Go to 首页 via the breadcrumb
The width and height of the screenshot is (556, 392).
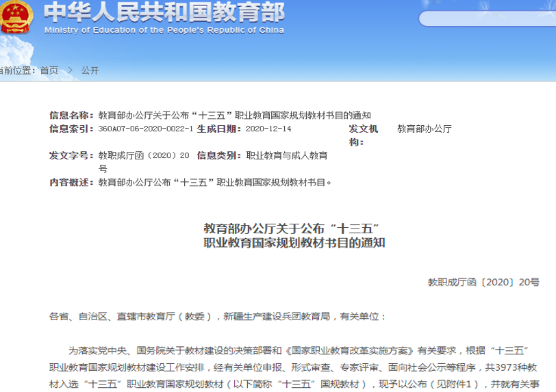coord(49,70)
